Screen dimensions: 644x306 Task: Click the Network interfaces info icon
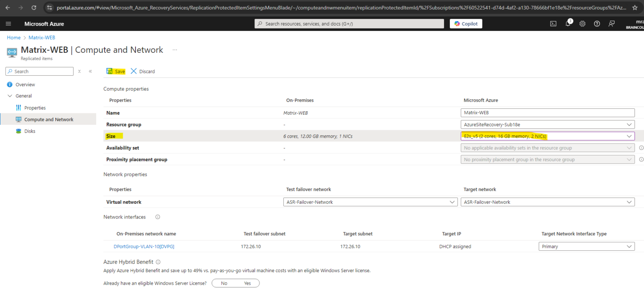157,217
